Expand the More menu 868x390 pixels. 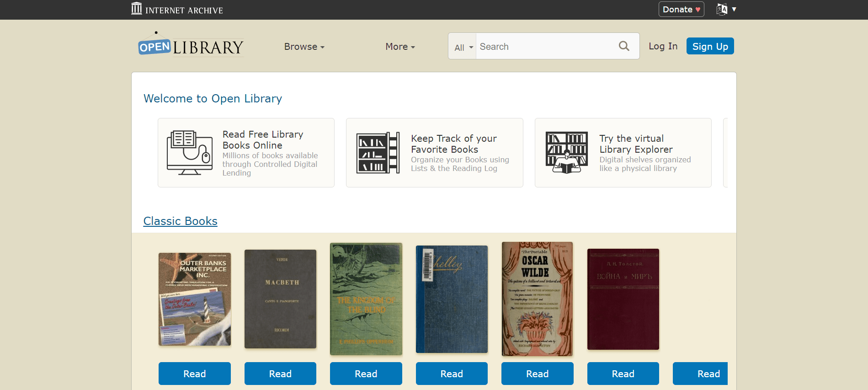click(400, 47)
